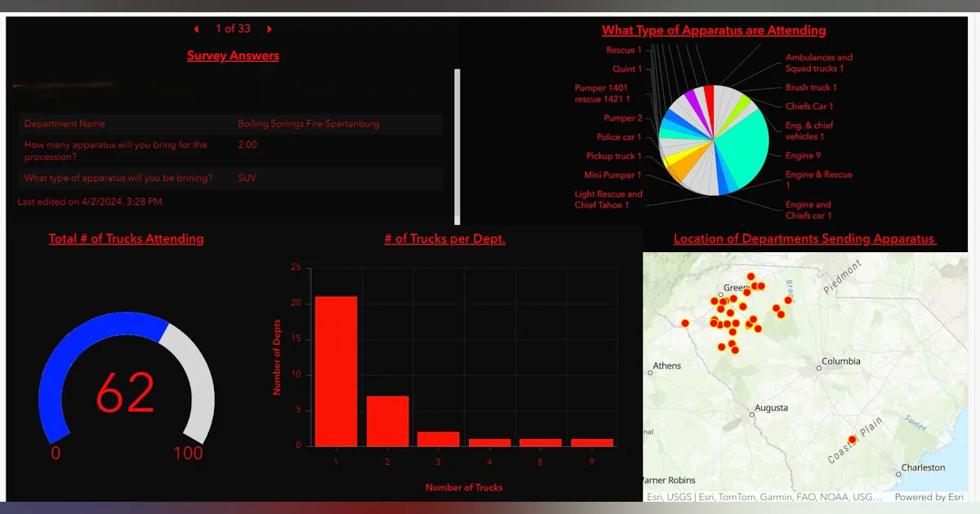Select 'Boiling Springs Fire-Spartanburg' value
The image size is (980, 514).
(x=309, y=124)
